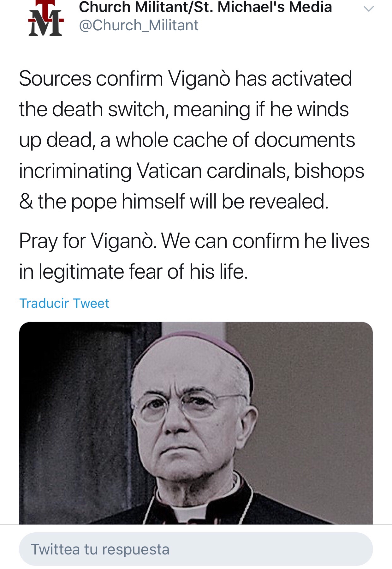Tap the word "documents" in tweet text

click(305, 140)
